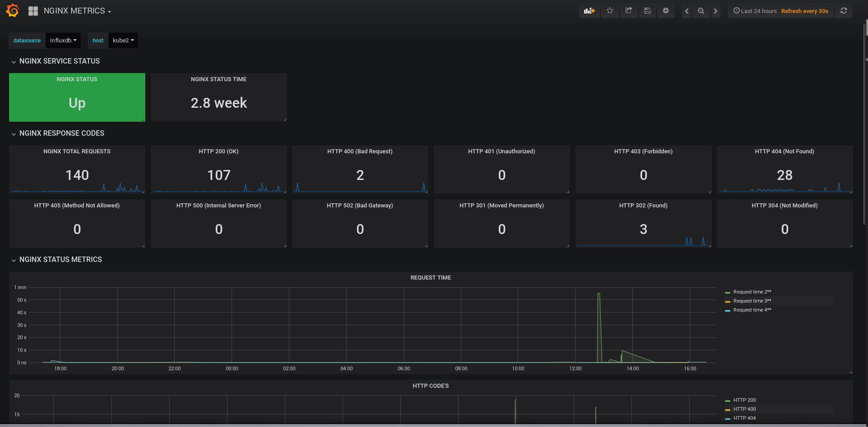868x427 pixels.
Task: Save the dashboard
Action: point(647,11)
